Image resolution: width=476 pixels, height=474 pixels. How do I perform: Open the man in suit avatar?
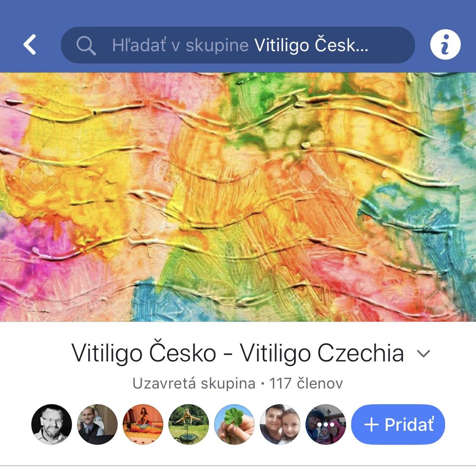coord(97,424)
